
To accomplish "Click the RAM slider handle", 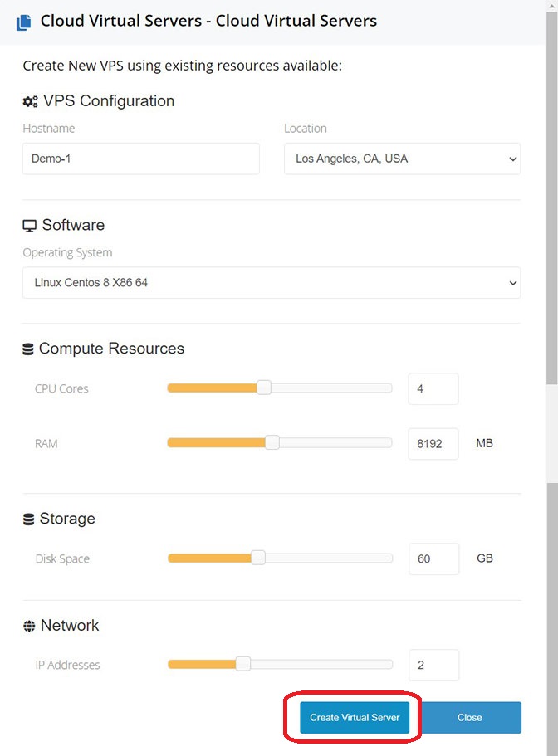I will 272,442.
